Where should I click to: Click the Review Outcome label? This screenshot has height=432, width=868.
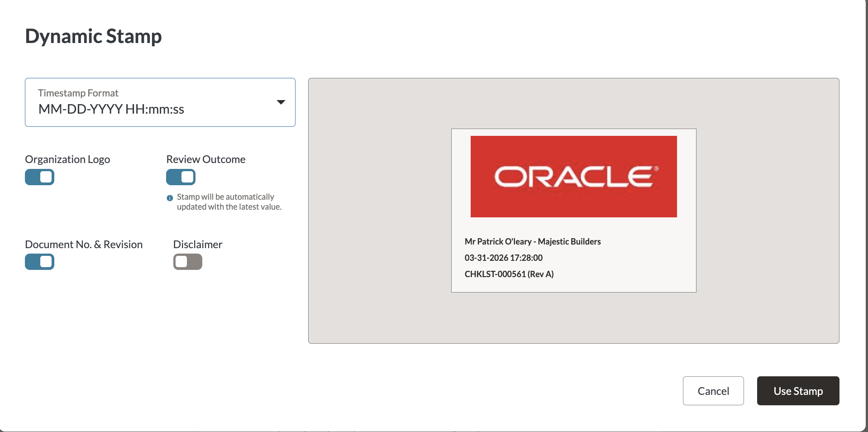point(206,159)
